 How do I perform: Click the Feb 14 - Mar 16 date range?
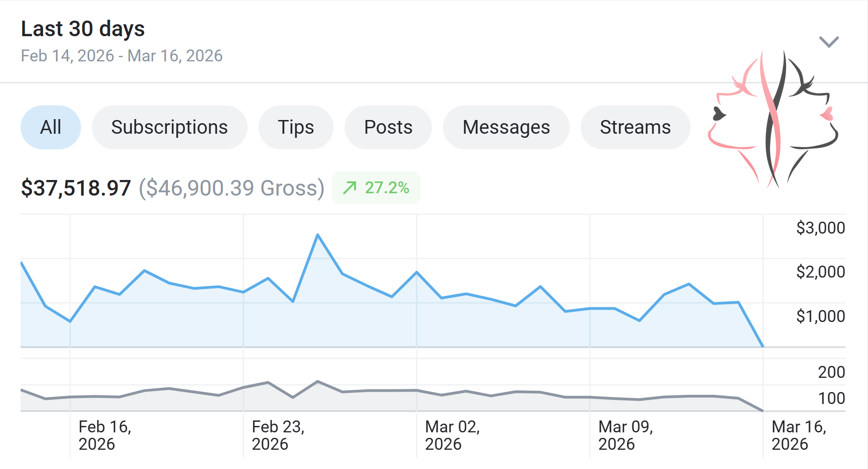(122, 56)
